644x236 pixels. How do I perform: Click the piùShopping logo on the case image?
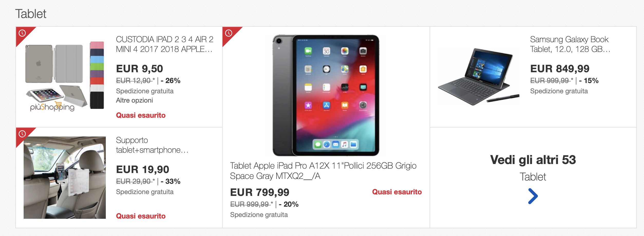52,107
